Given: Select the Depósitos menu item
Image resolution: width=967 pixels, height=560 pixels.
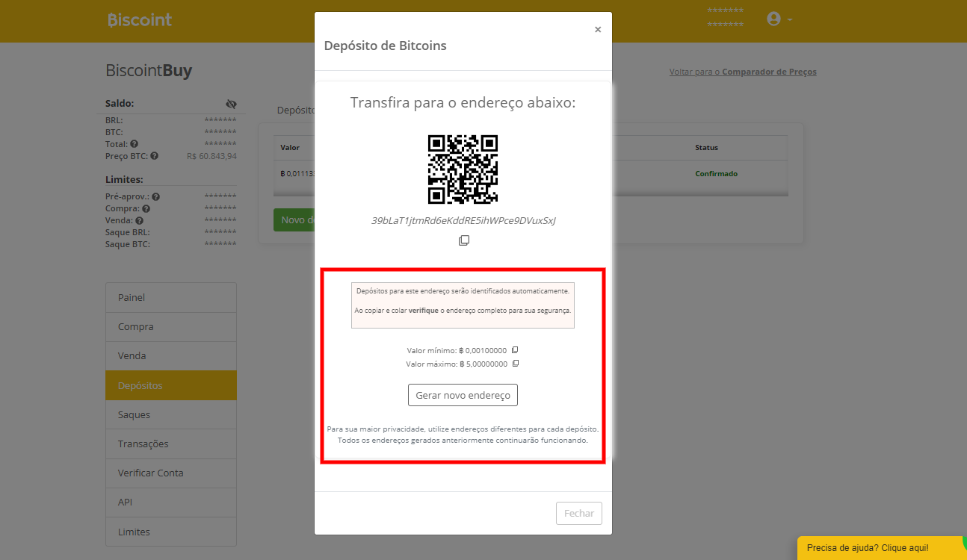Looking at the screenshot, I should (x=171, y=385).
